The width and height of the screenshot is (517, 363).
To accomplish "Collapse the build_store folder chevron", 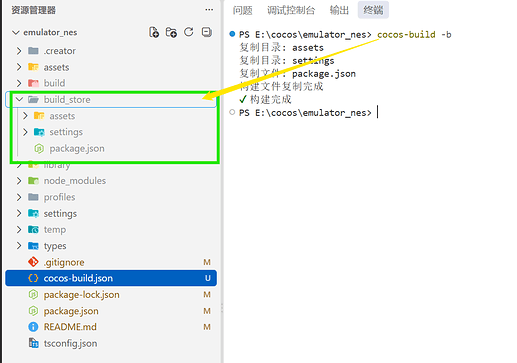I will coord(19,99).
